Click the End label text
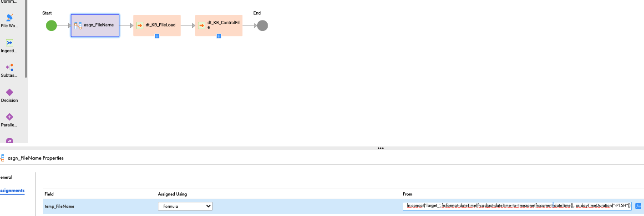 tap(257, 13)
